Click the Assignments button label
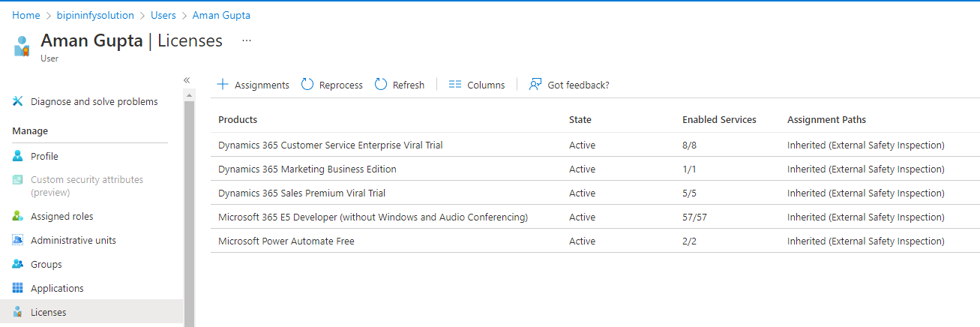 tap(262, 85)
